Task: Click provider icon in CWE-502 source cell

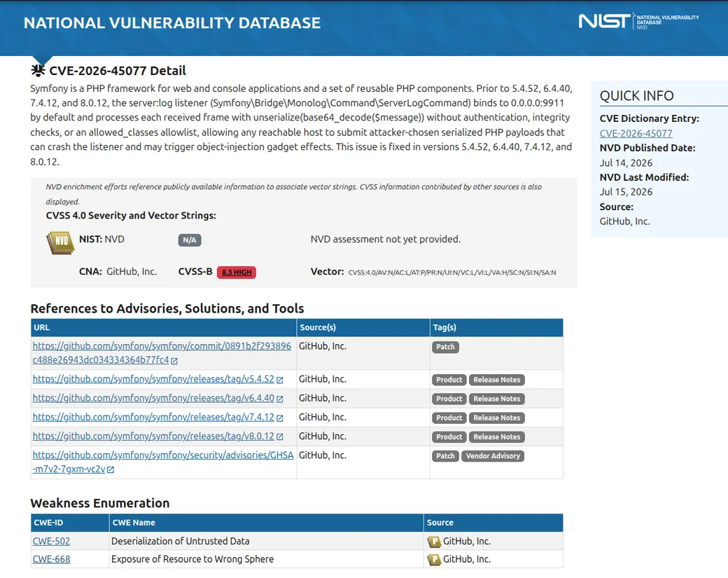Action: coord(433,542)
